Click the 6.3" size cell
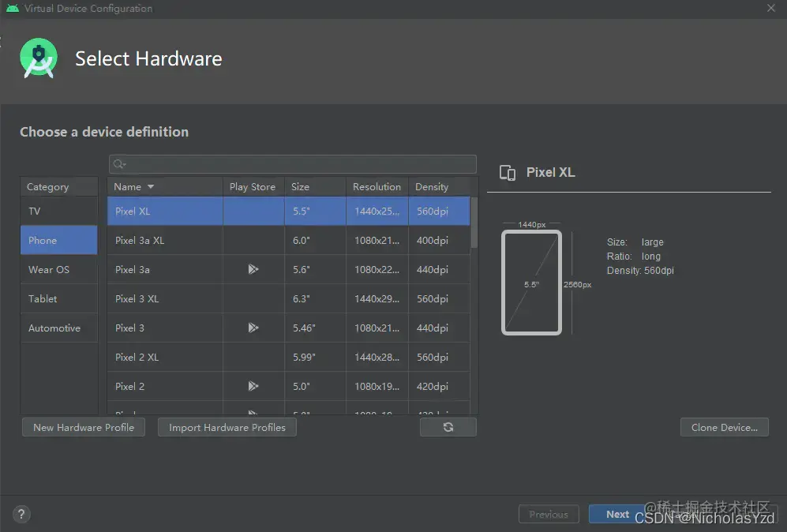The height and width of the screenshot is (532, 787). pos(315,298)
